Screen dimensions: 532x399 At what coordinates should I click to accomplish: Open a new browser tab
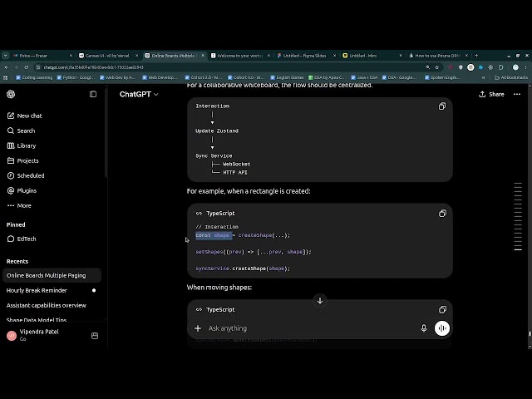click(476, 56)
